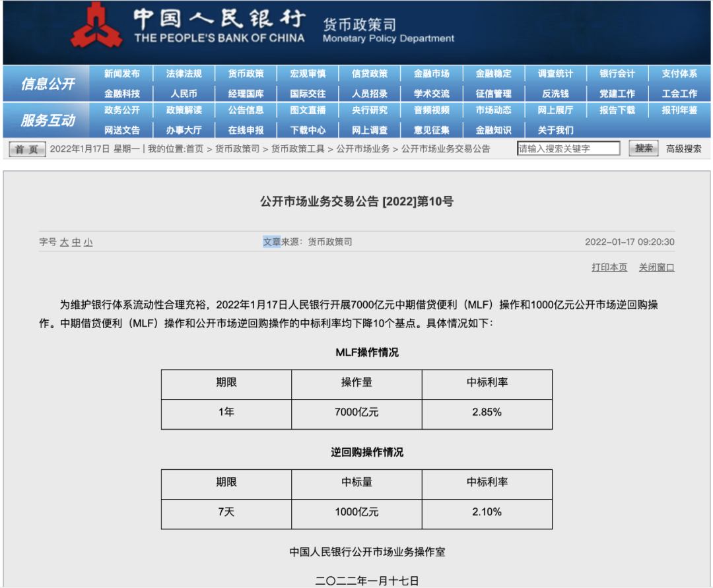Open 工会工作 page
Screen dimensions: 713x588
[x=679, y=94]
